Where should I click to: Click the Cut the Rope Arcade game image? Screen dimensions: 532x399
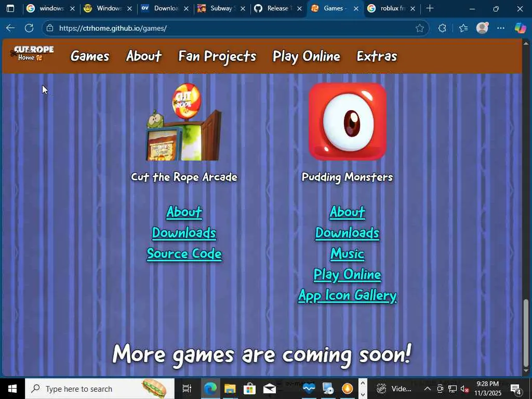point(184,122)
